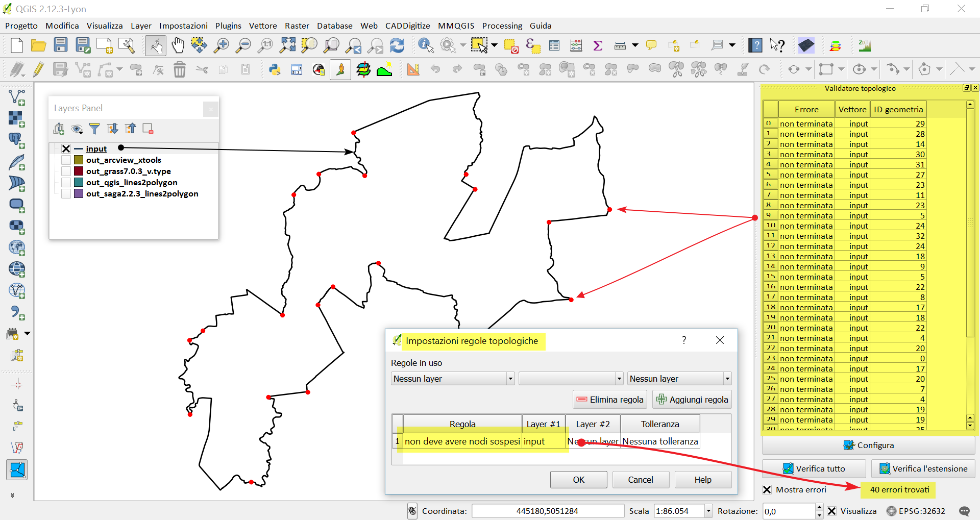Click the filter legend icon in Layers Panel
Screen dimensions: 980x520
click(94, 129)
